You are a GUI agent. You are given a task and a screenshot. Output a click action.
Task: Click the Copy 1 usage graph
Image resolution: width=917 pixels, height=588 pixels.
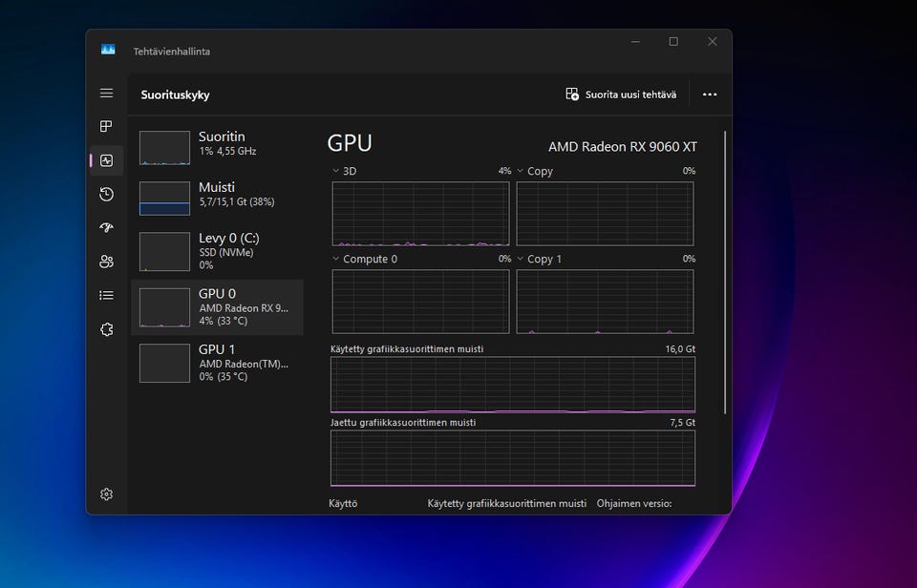tap(605, 302)
